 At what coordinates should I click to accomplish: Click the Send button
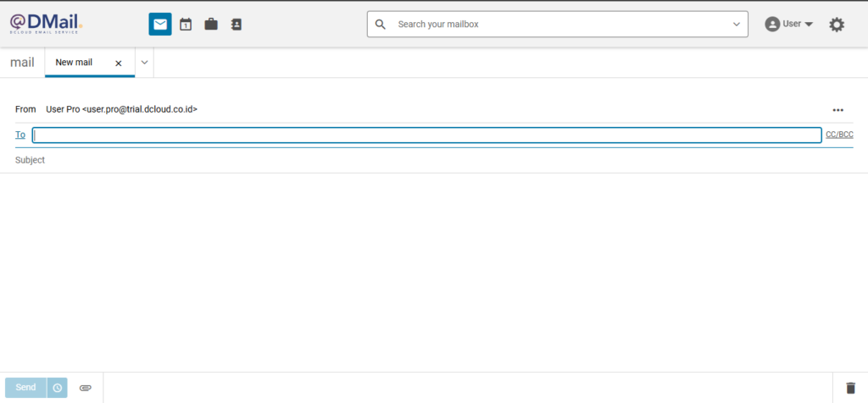pyautogui.click(x=25, y=388)
